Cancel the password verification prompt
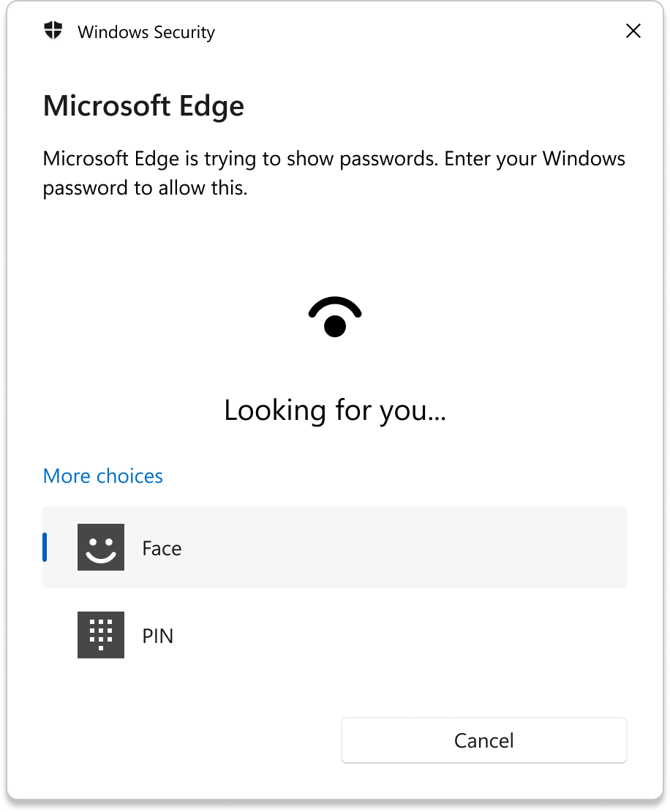The height and width of the screenshot is (812, 670). point(484,740)
